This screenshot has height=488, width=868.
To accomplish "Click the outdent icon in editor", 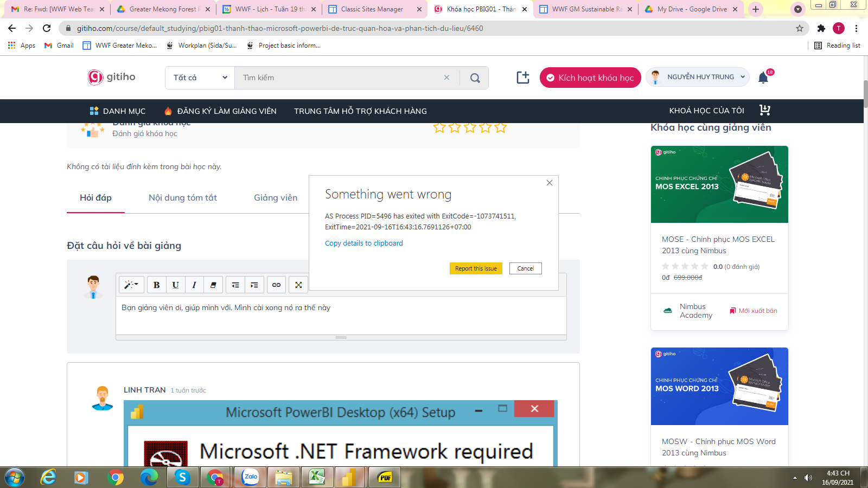I will [x=235, y=285].
